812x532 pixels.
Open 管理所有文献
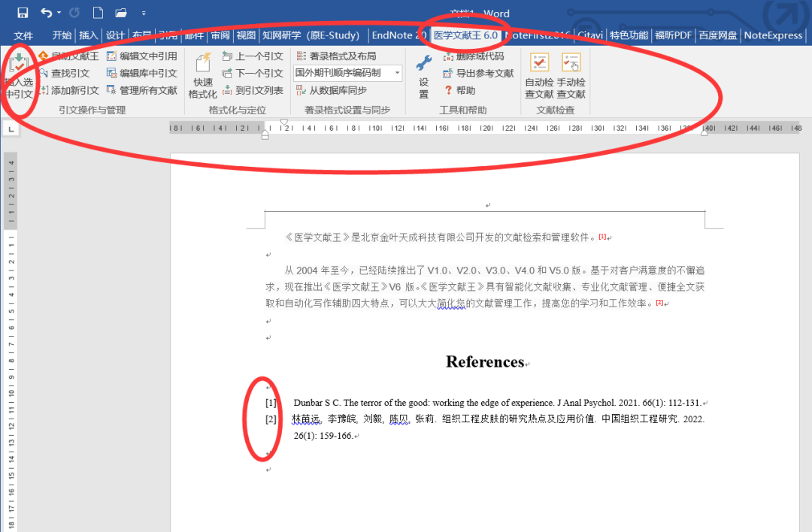pyautogui.click(x=141, y=90)
